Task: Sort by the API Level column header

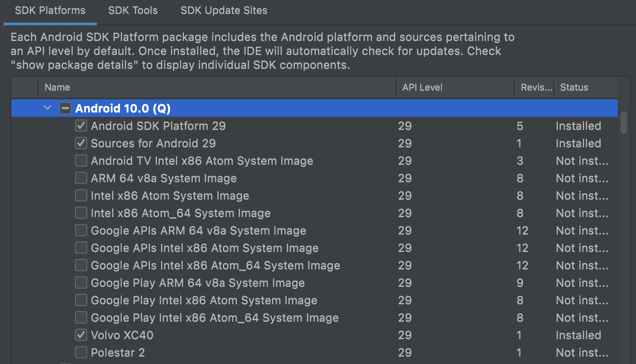Action: click(x=422, y=88)
